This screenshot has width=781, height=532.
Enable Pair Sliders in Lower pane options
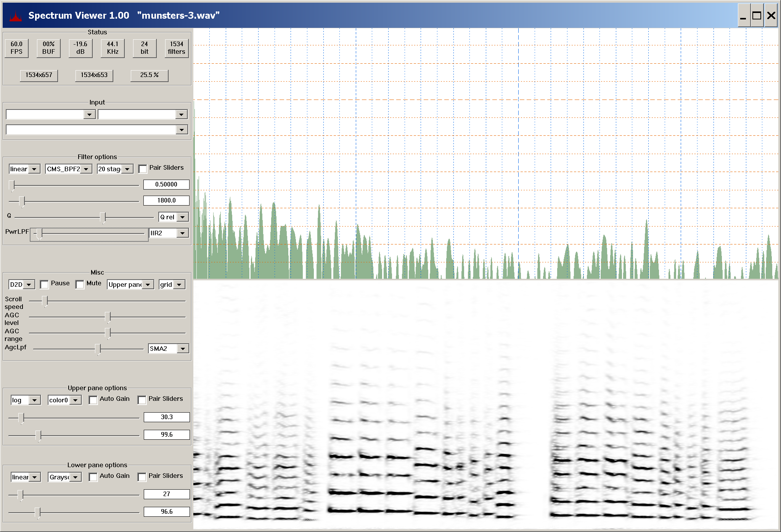[142, 477]
